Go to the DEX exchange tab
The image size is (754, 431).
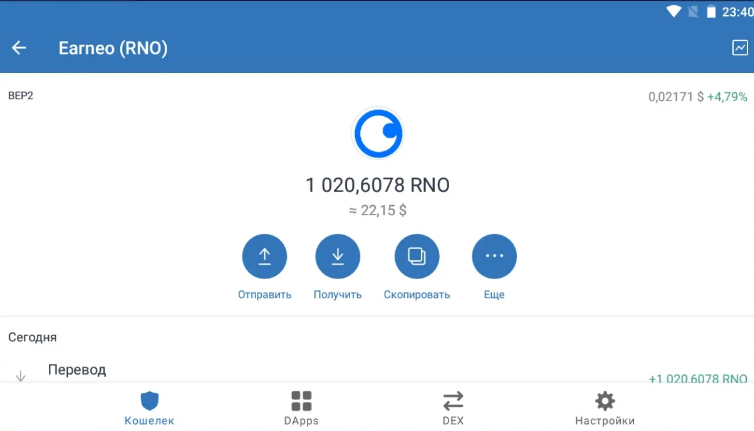453,408
